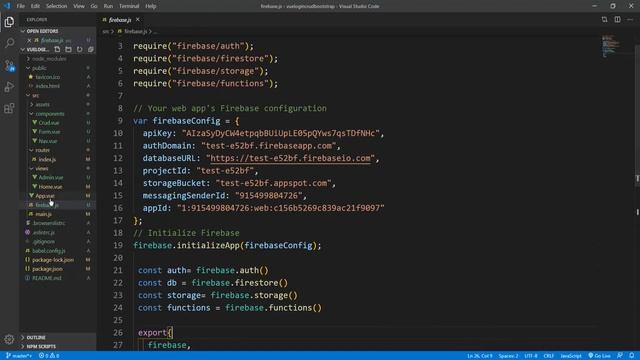This screenshot has width=640, height=360.
Task: Click the New File icon in explorer header
Action: click(57, 49)
